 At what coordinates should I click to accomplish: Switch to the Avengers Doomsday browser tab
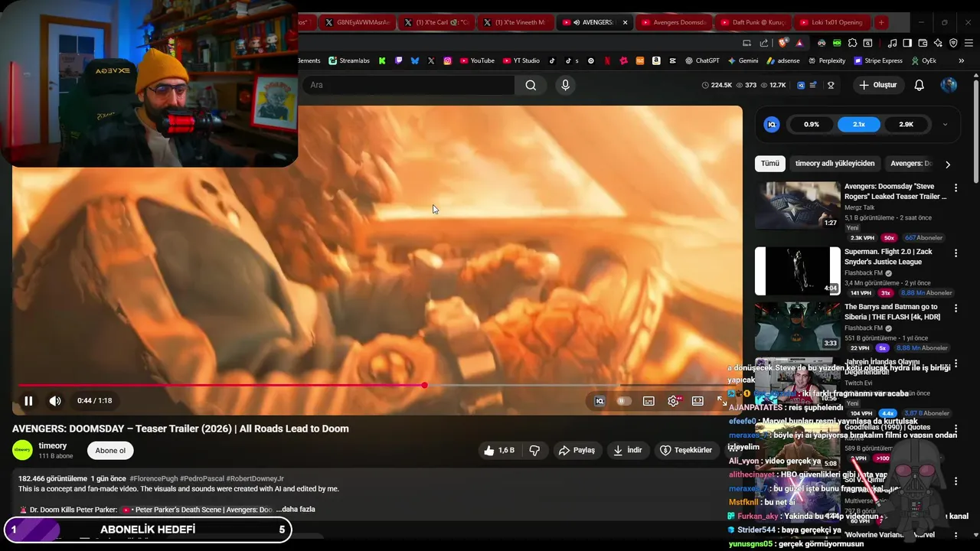coord(674,22)
